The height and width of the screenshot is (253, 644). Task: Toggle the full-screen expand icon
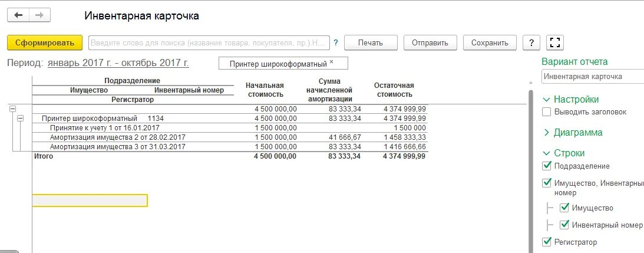(555, 42)
